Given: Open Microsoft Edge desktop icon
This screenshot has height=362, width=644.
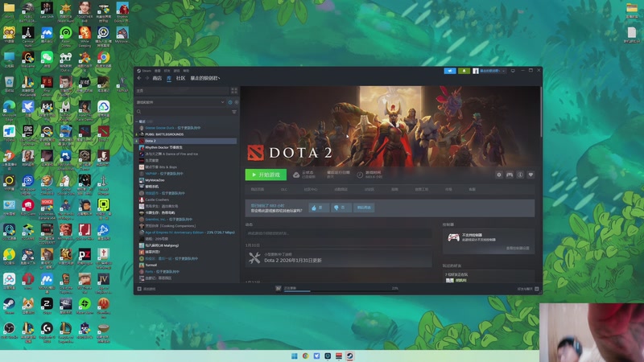Looking at the screenshot, I should [x=9, y=110].
